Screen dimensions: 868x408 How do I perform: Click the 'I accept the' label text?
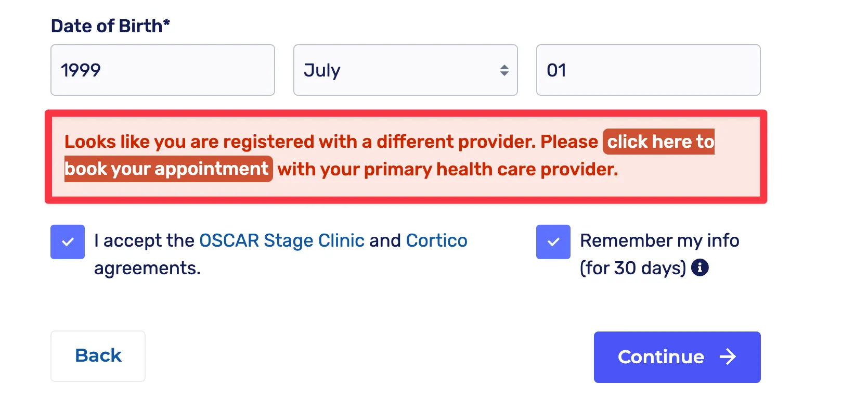pos(144,240)
